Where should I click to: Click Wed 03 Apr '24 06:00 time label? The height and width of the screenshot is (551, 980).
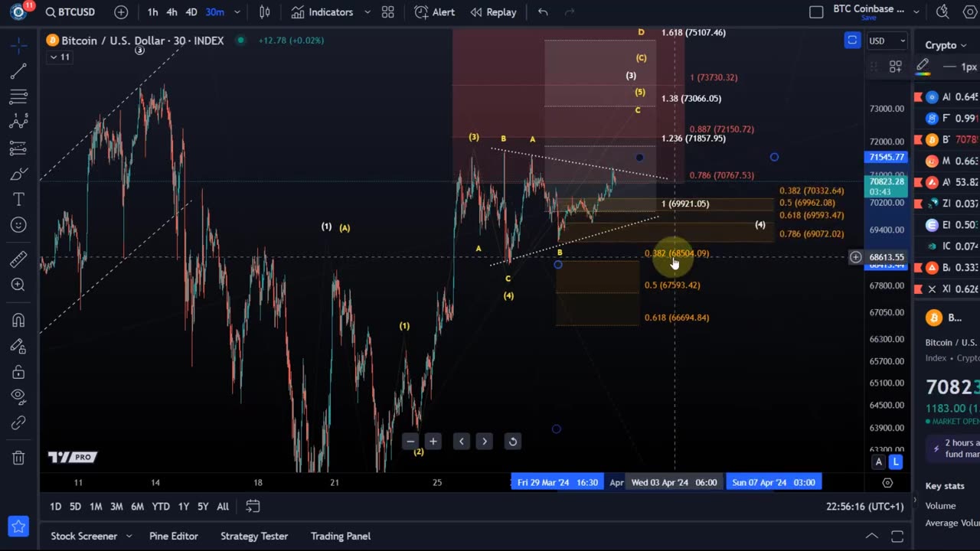coord(674,483)
